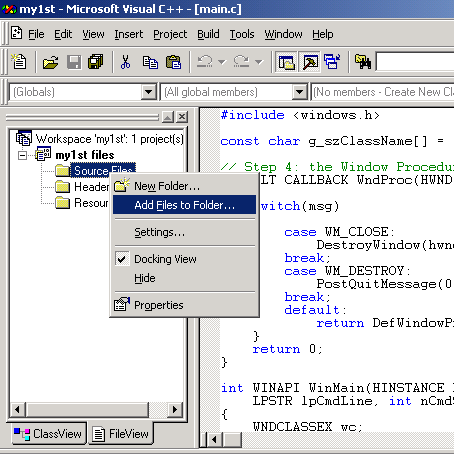Close the workspace pane with X button

tap(182, 117)
